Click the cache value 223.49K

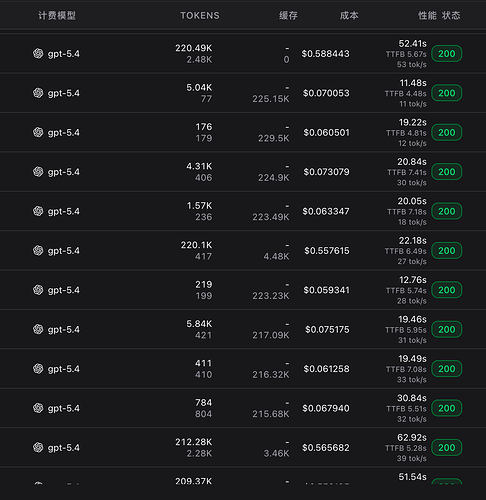271,217
